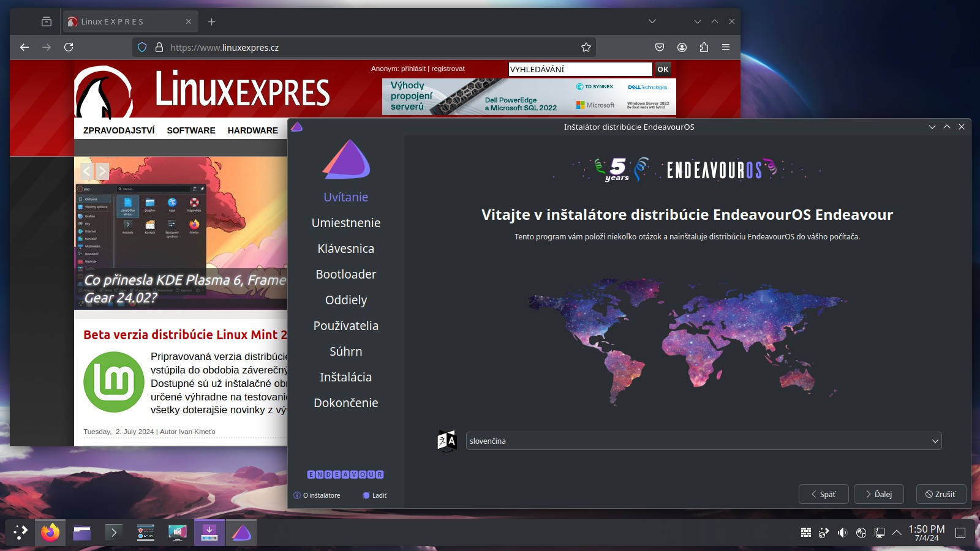
Task: Open Beta verzia Linux Mint article headline
Action: click(185, 334)
